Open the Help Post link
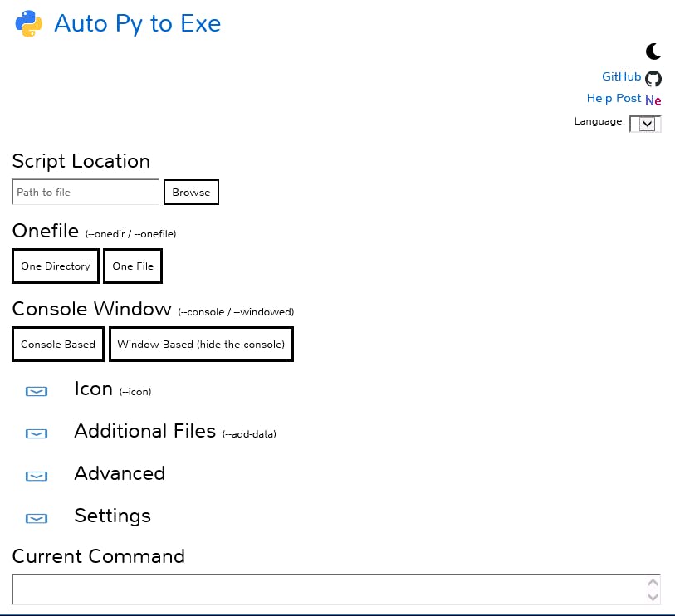 tap(614, 98)
